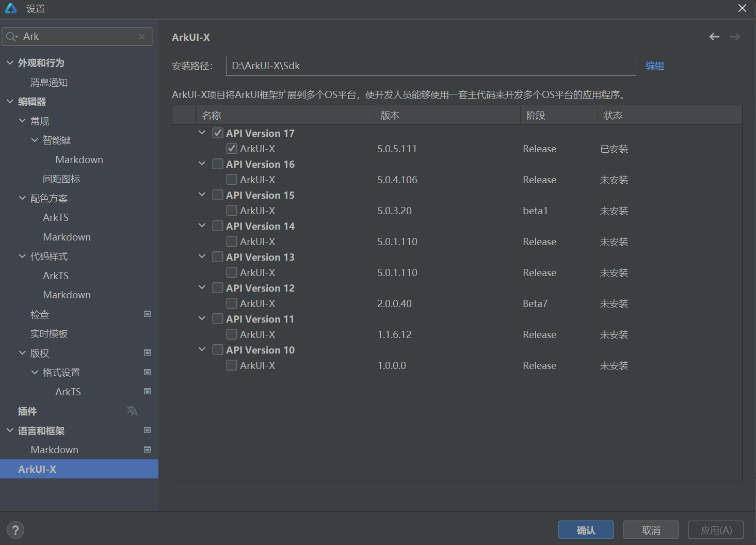756x545 pixels.
Task: Click 编辑 link next to install path
Action: click(x=654, y=66)
